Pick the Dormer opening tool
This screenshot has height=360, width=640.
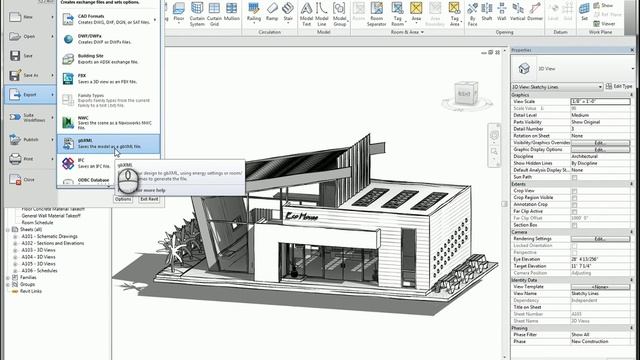click(x=535, y=12)
